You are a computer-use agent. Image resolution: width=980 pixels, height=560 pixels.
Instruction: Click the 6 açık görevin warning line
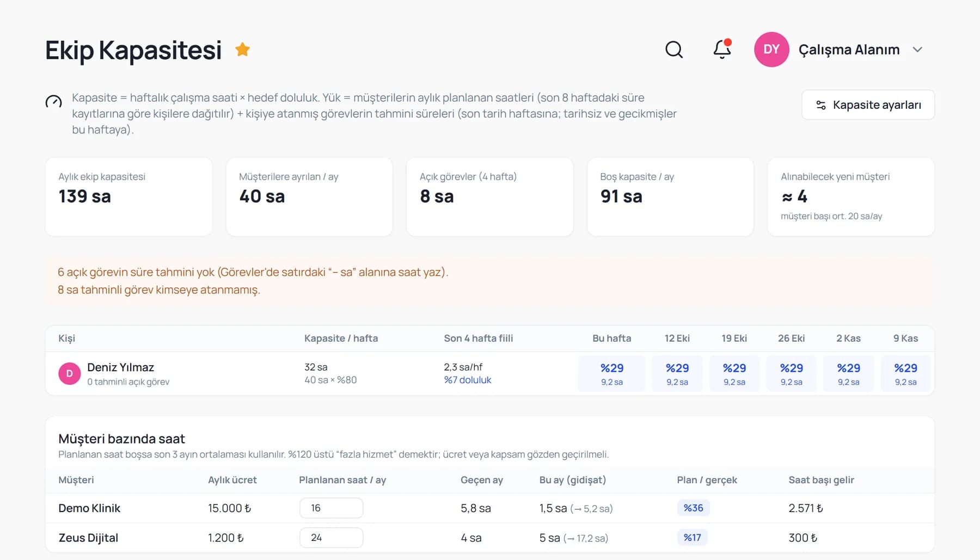click(x=253, y=272)
